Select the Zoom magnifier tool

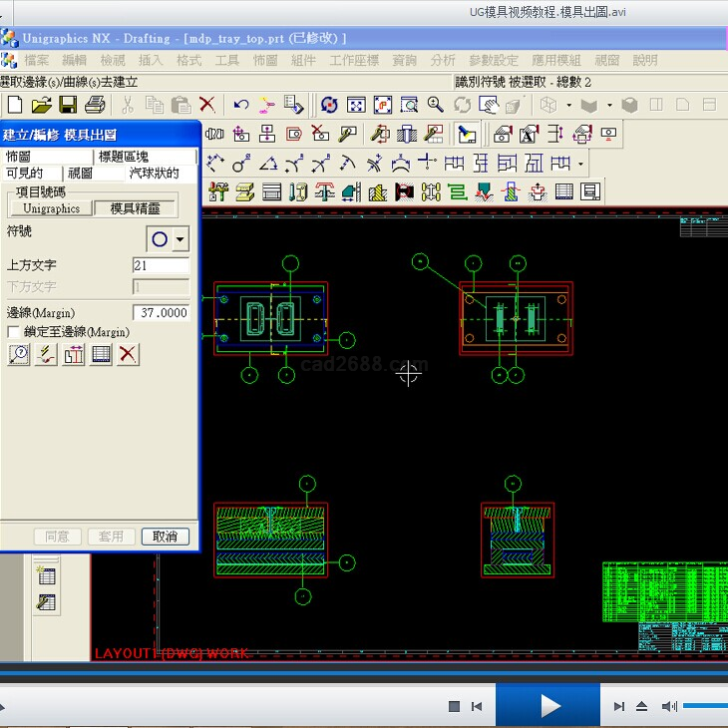(x=436, y=105)
